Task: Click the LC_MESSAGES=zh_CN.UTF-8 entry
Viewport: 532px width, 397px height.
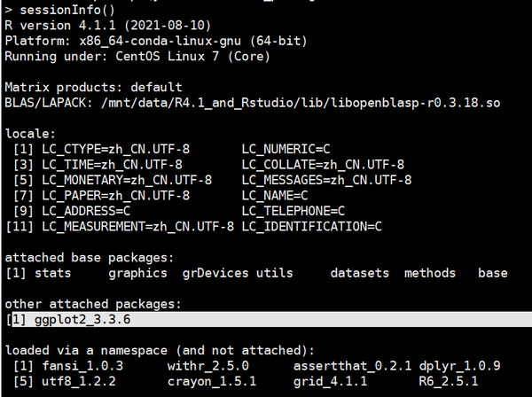Action: [x=326, y=180]
